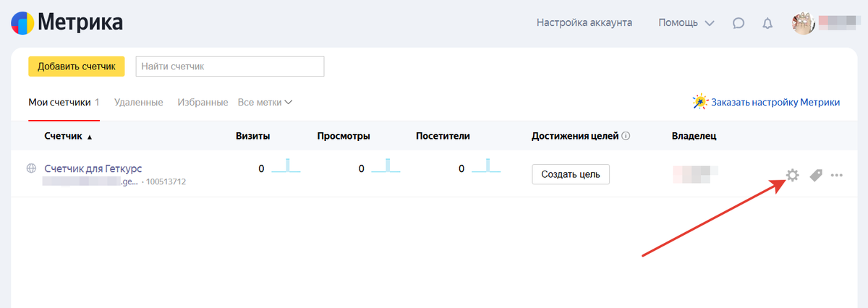Open the Счетчик для Геткурс counter link
The height and width of the screenshot is (308, 868).
click(x=93, y=168)
